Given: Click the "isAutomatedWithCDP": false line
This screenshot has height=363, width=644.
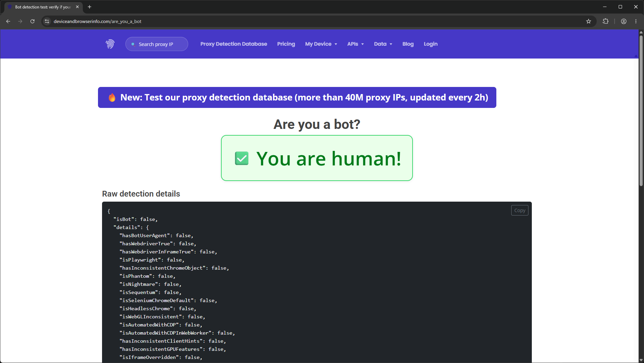Looking at the screenshot, I should click(x=161, y=325).
